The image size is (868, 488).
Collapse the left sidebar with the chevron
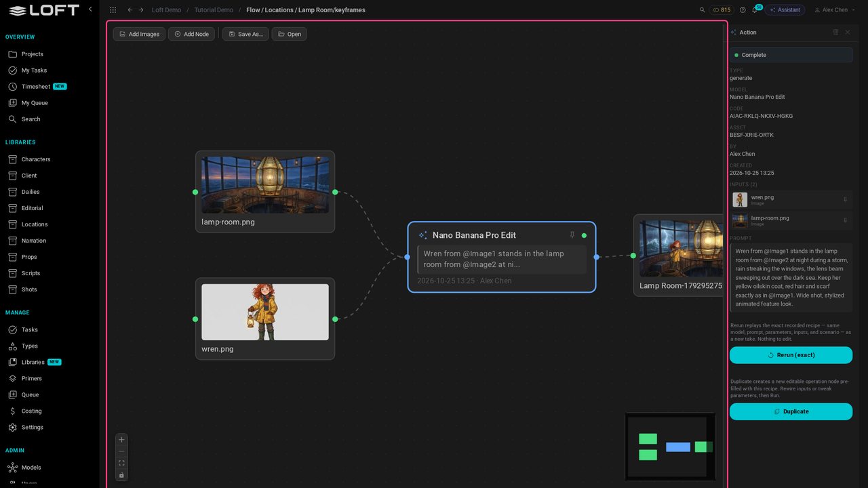[x=90, y=9]
